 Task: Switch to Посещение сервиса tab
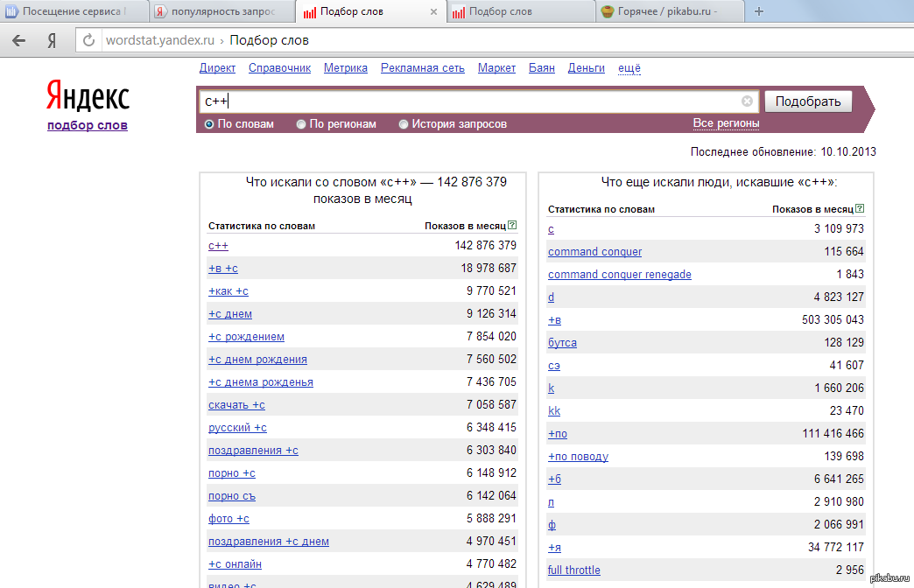click(x=74, y=11)
